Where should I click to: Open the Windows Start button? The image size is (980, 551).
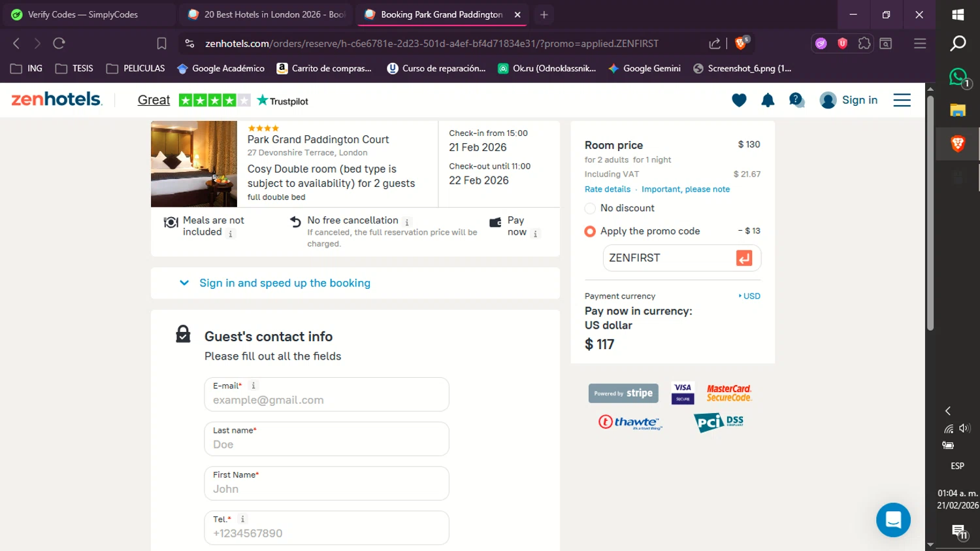coord(958,14)
